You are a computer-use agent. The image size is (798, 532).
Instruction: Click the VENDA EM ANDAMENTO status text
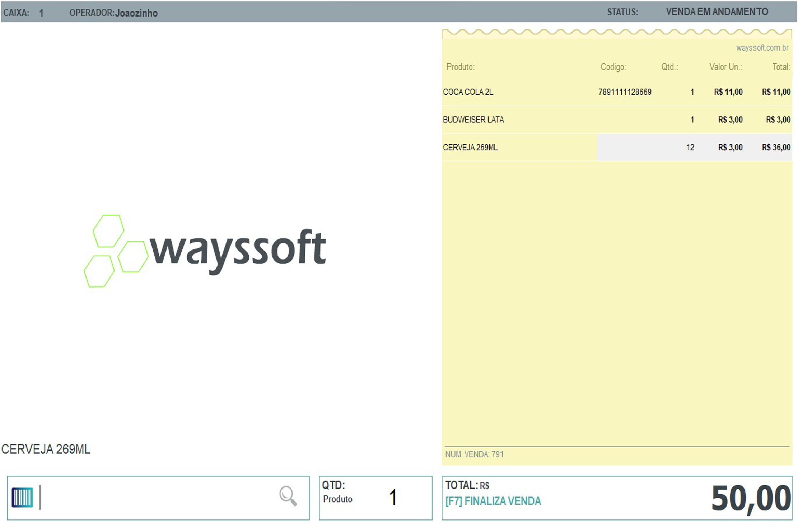[x=717, y=12]
